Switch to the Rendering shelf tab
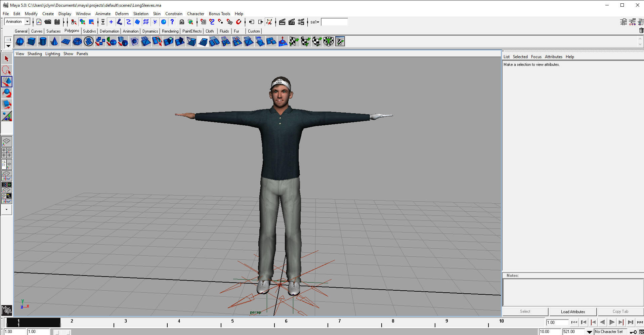The width and height of the screenshot is (644, 335). pos(170,31)
